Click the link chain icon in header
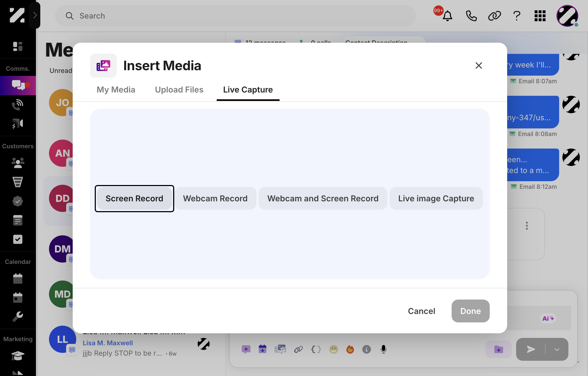 tap(494, 16)
